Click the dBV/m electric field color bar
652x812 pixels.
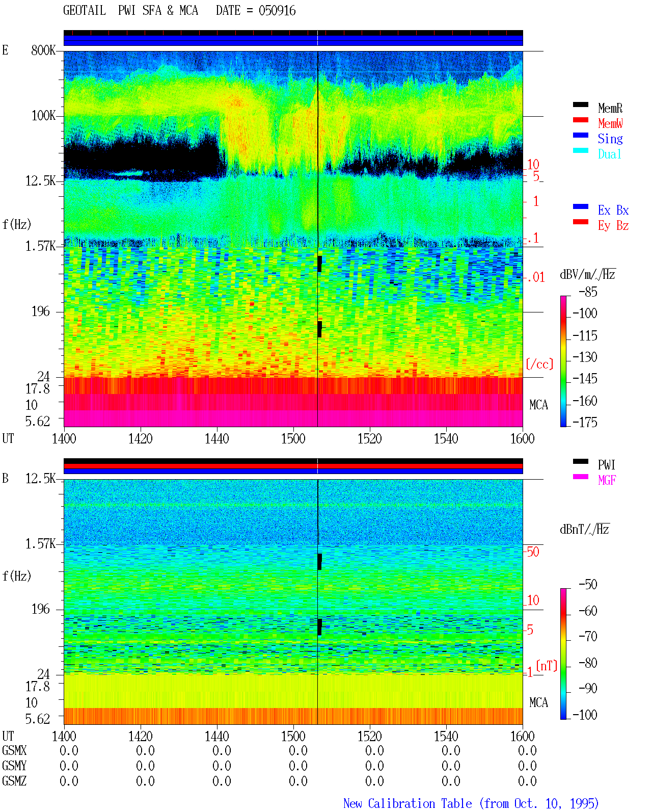563,361
